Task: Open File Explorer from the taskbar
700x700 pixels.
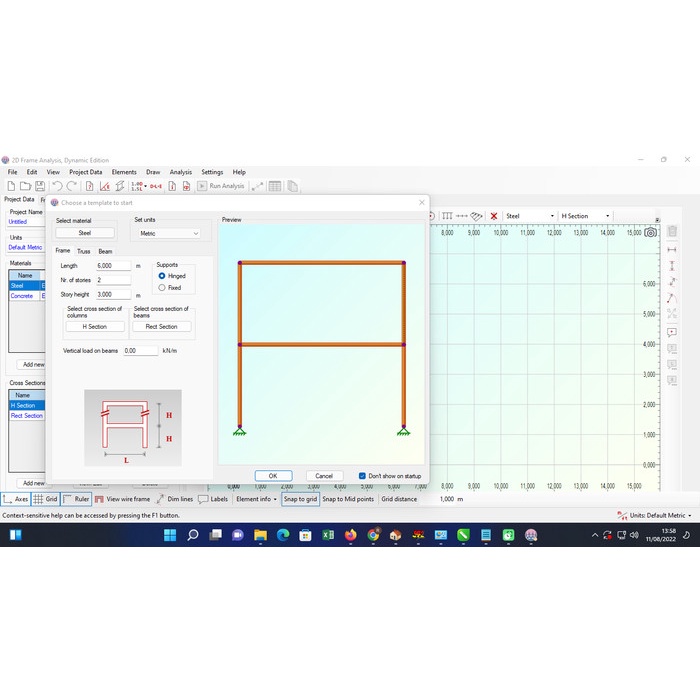Action: (260, 535)
